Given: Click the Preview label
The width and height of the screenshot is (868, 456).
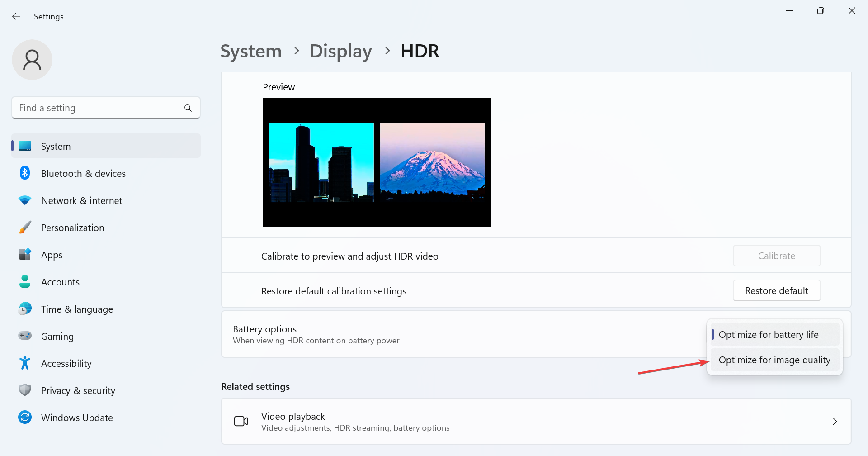Looking at the screenshot, I should coord(278,87).
